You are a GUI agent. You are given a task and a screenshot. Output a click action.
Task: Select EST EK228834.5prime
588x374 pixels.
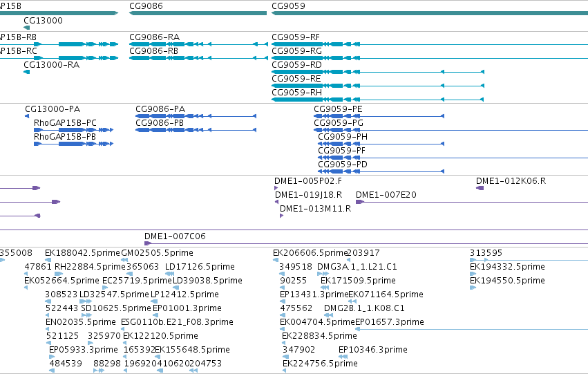[319, 336]
